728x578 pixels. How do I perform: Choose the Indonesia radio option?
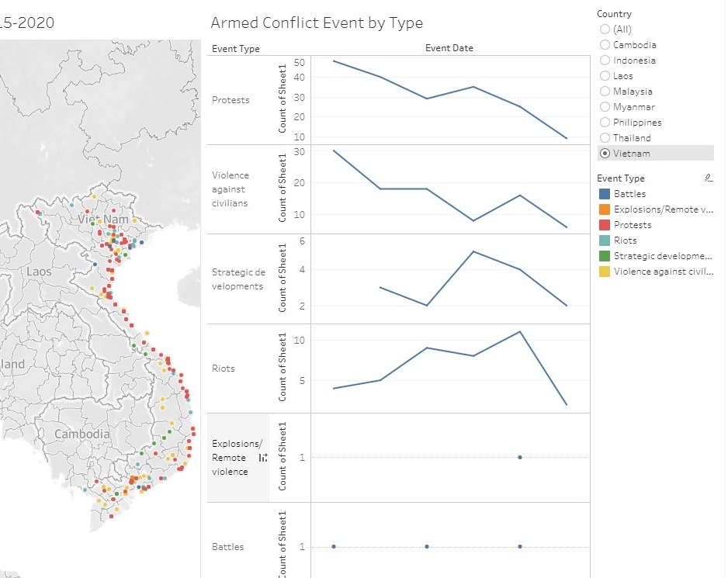tap(605, 60)
